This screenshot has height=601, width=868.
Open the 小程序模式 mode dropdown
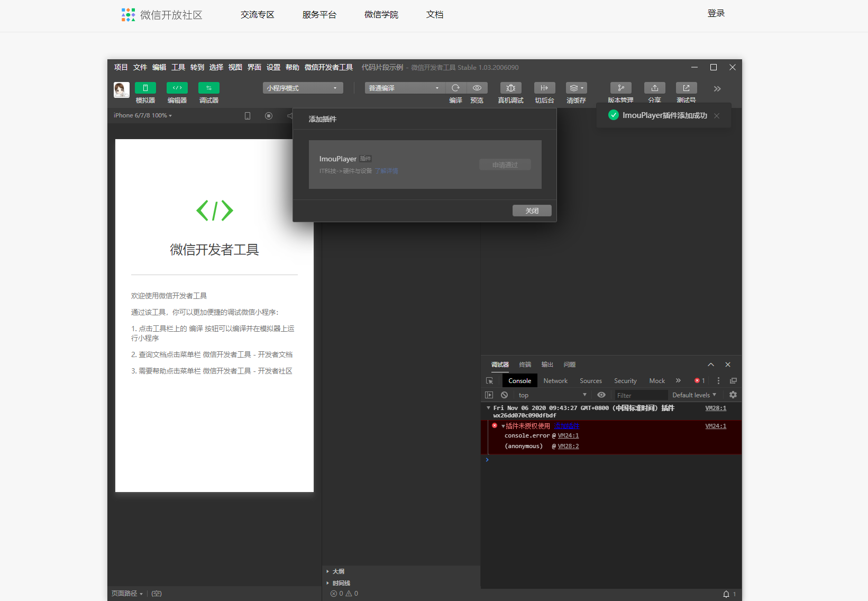pos(303,88)
